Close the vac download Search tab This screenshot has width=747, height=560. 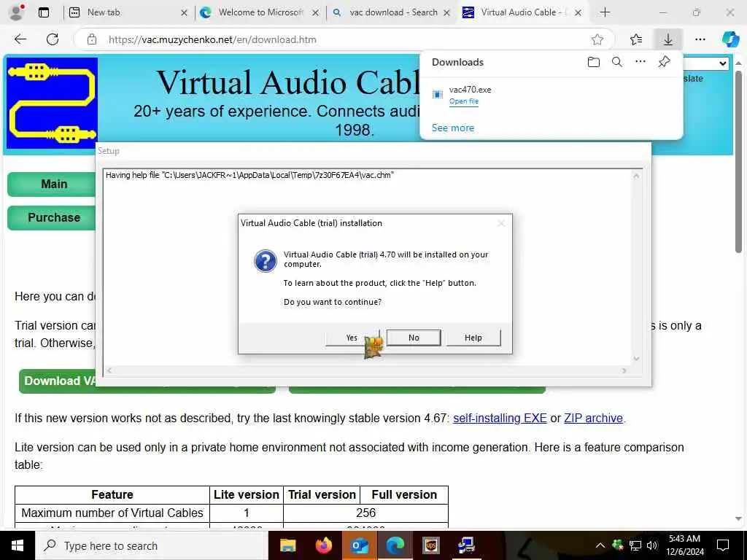[446, 13]
